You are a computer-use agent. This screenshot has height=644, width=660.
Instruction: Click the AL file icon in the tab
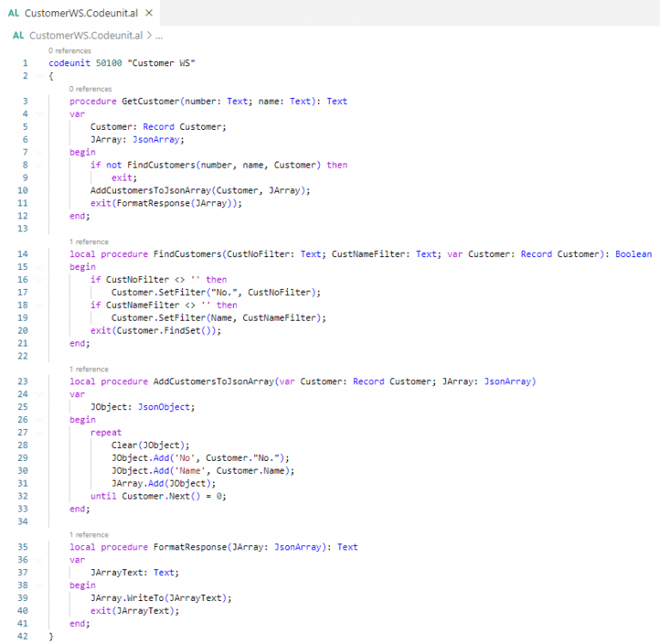click(x=13, y=13)
